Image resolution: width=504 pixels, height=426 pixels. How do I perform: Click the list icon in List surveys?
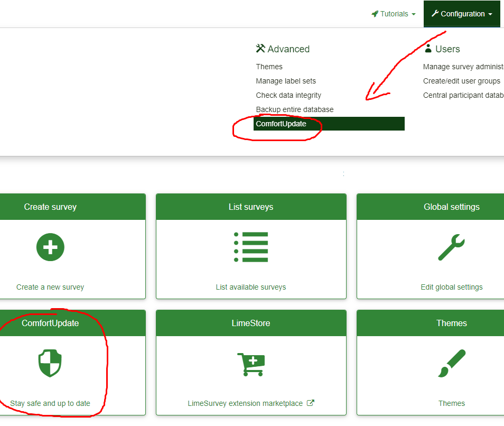251,247
